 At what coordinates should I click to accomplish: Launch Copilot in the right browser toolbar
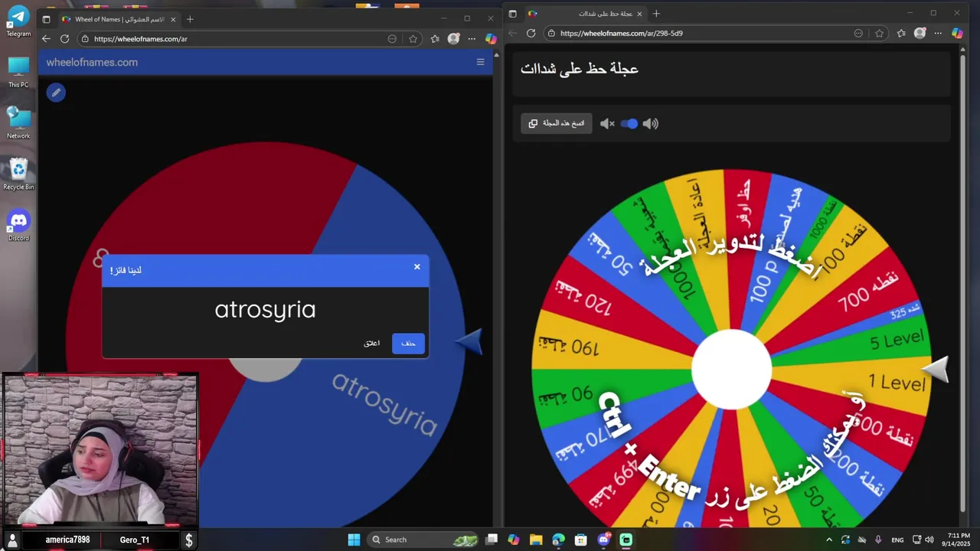click(x=957, y=33)
